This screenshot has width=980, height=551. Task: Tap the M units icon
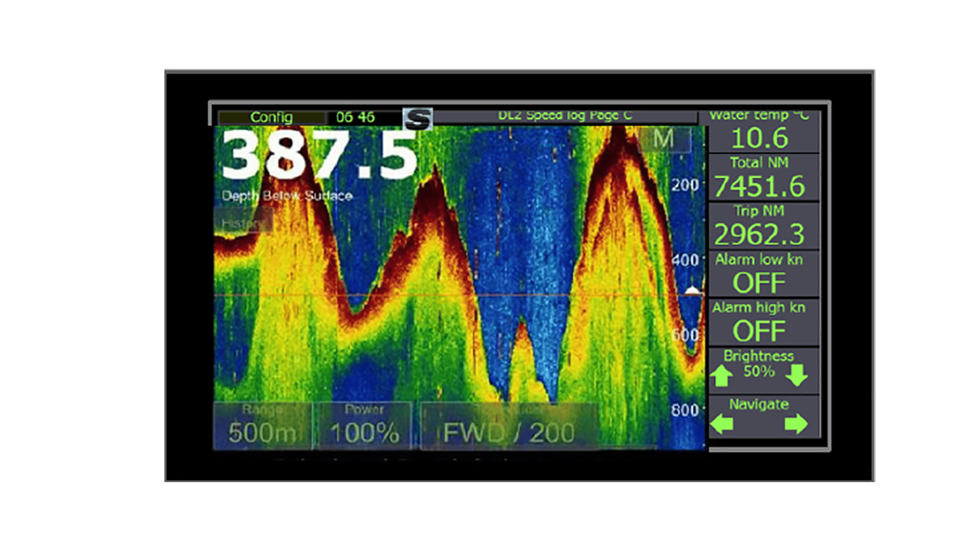664,138
